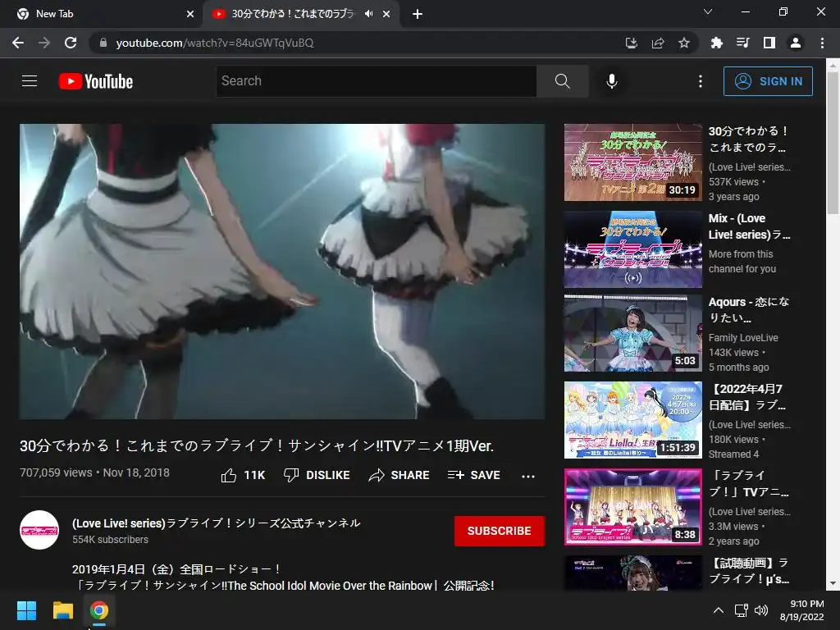Open the YouTube hamburger guide menu
The image size is (840, 630).
[30, 81]
